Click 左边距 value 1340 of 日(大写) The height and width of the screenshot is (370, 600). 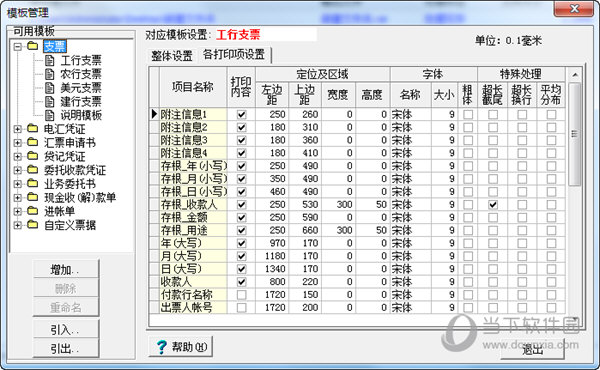(272, 269)
